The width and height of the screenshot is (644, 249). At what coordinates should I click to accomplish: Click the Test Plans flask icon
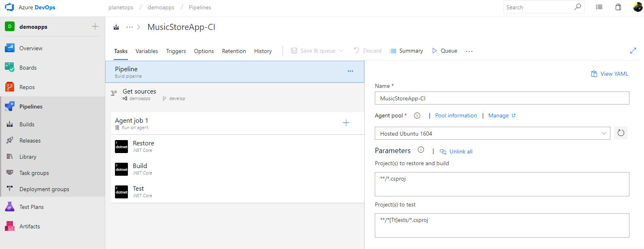(x=10, y=207)
